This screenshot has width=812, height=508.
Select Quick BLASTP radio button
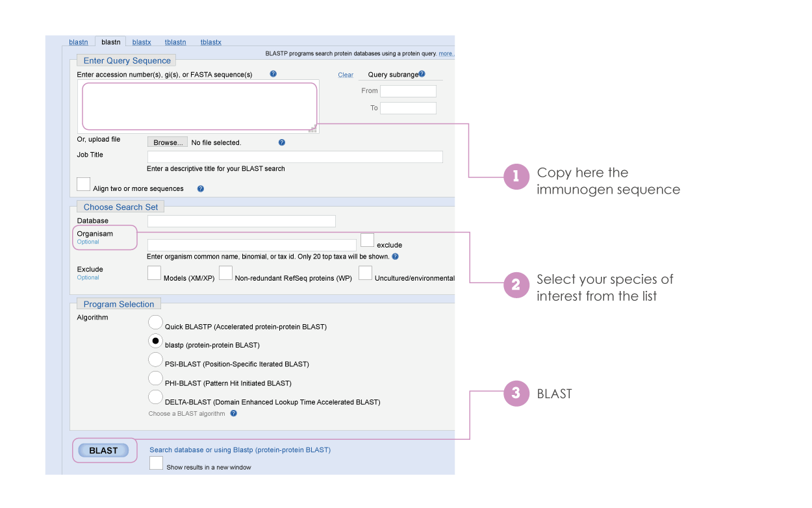[155, 322]
